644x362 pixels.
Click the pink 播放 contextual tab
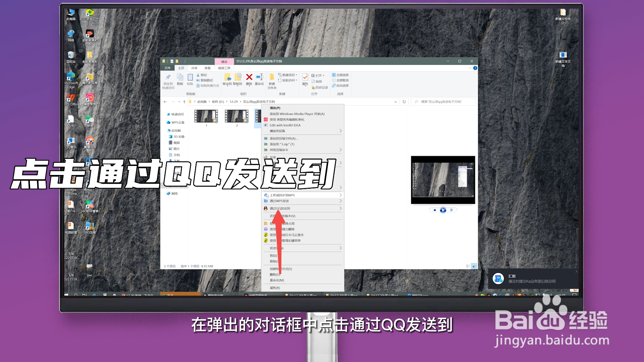[x=224, y=62]
